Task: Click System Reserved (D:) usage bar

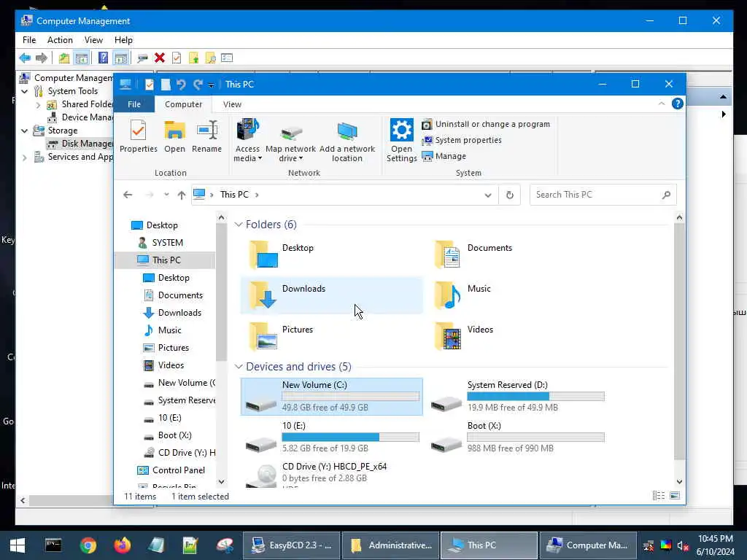Action: [536, 396]
